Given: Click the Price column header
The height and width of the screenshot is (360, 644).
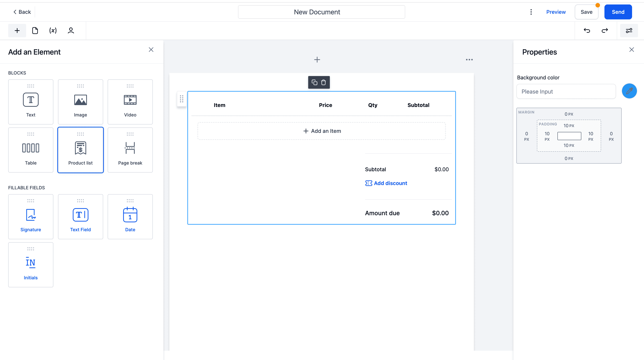Looking at the screenshot, I should pos(326,105).
